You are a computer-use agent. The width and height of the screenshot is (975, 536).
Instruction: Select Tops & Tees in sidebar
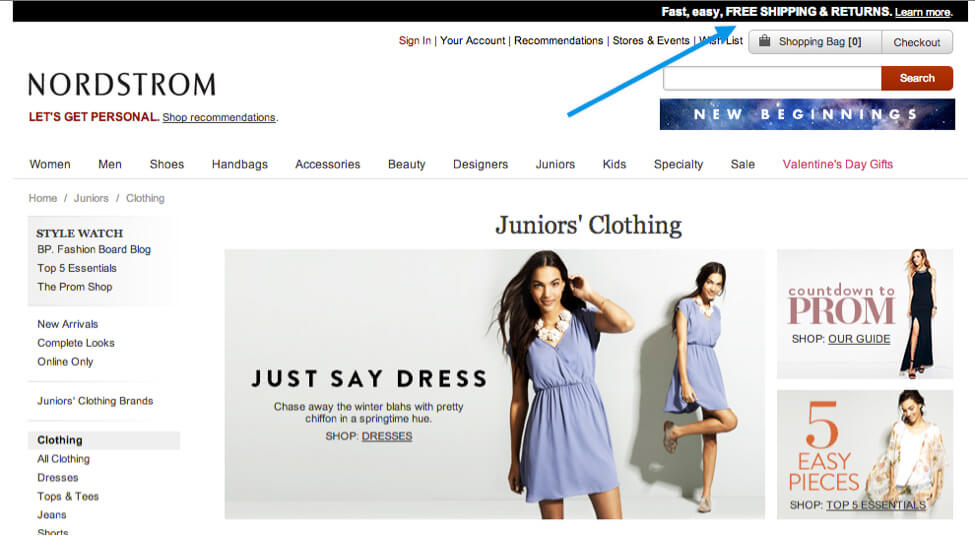coord(68,496)
